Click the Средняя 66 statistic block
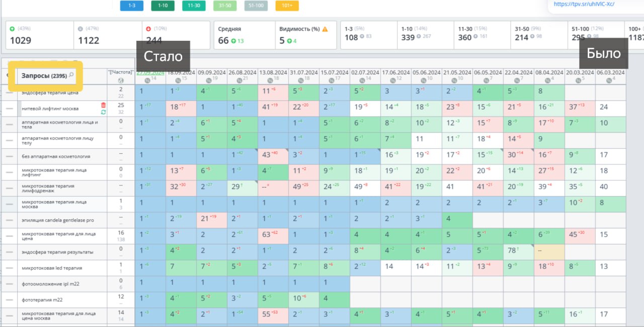The width and height of the screenshot is (644, 327). pyautogui.click(x=245, y=35)
